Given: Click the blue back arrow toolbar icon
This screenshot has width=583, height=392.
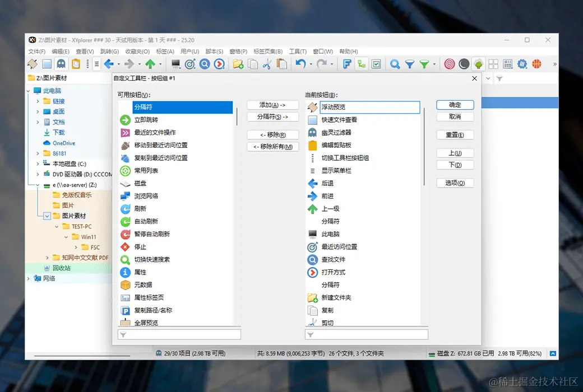Looking at the screenshot, I should (x=109, y=64).
